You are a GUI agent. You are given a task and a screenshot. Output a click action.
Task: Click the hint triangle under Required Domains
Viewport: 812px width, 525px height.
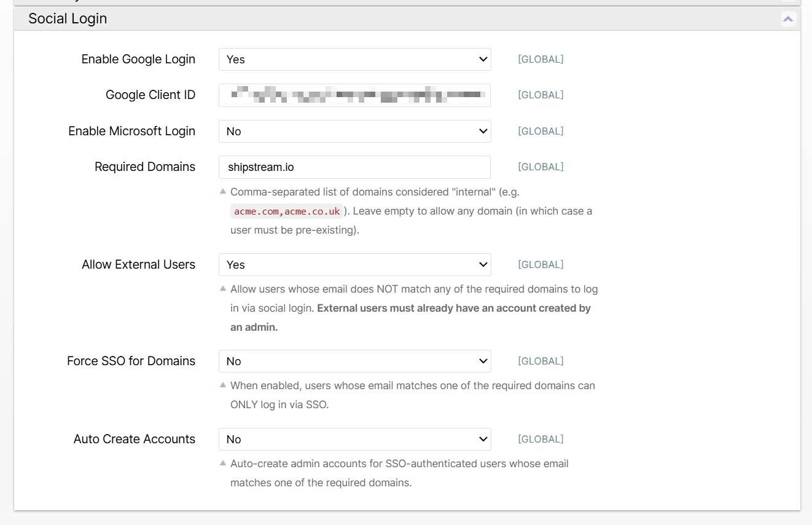pyautogui.click(x=223, y=191)
